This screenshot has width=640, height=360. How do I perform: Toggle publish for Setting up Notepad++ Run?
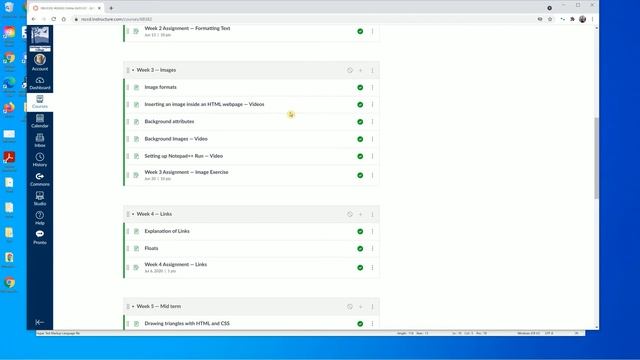point(360,156)
